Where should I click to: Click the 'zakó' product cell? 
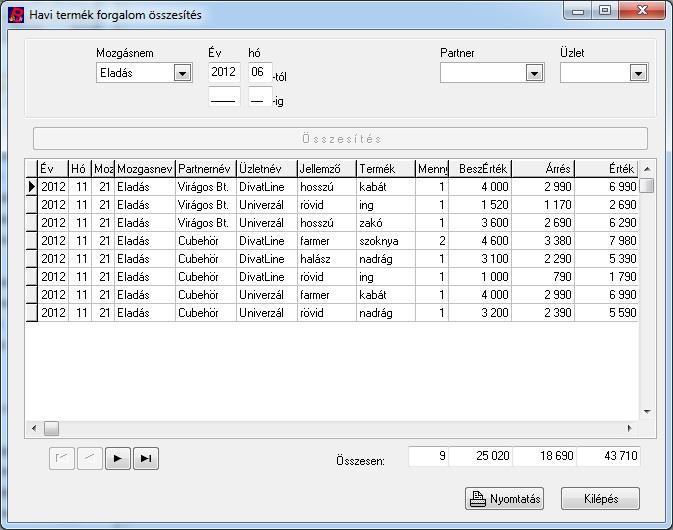pyautogui.click(x=386, y=223)
